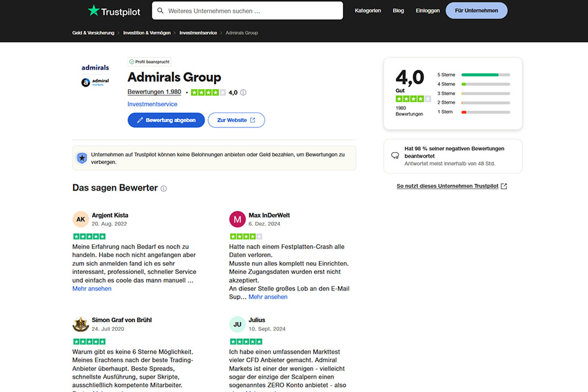Go to Einloggen
588x392 pixels.
point(428,11)
